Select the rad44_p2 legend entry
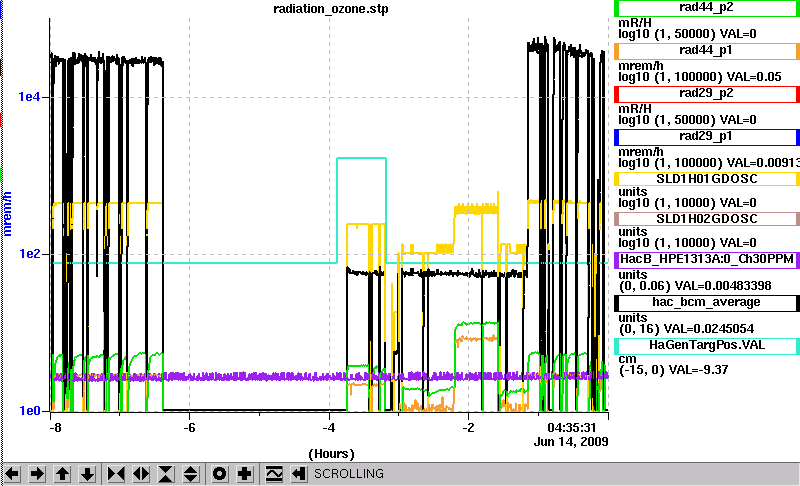Screen dimensions: 800x486 pos(707,8)
